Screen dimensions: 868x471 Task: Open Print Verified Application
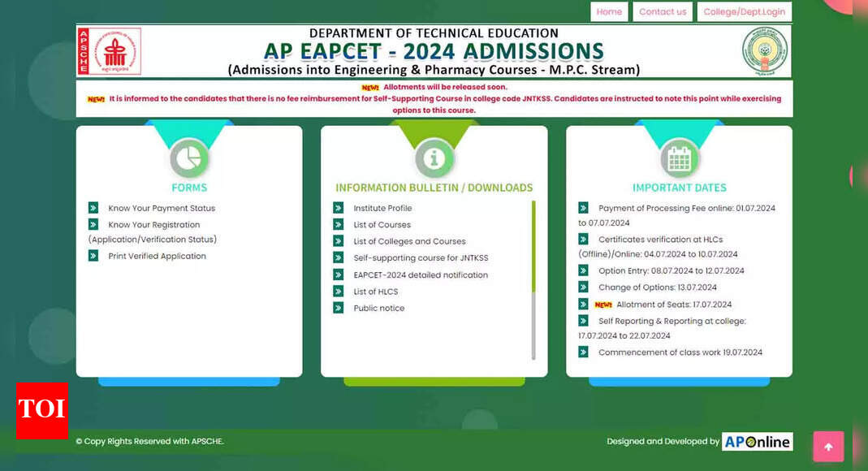tap(158, 256)
